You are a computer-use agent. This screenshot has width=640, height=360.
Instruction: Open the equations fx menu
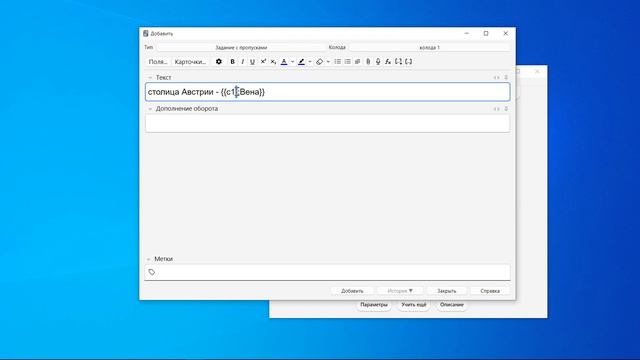(388, 62)
